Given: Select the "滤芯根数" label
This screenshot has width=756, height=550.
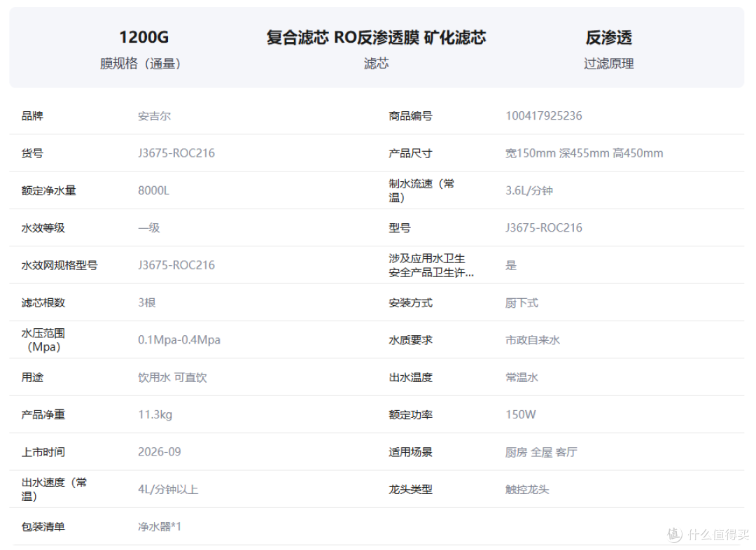Looking at the screenshot, I should pos(43,303).
